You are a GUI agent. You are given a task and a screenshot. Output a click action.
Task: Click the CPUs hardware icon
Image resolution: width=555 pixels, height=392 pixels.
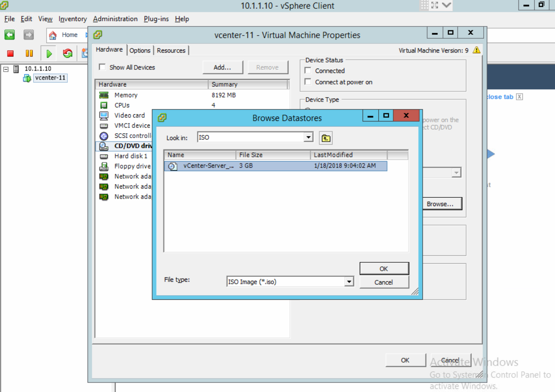click(x=104, y=105)
